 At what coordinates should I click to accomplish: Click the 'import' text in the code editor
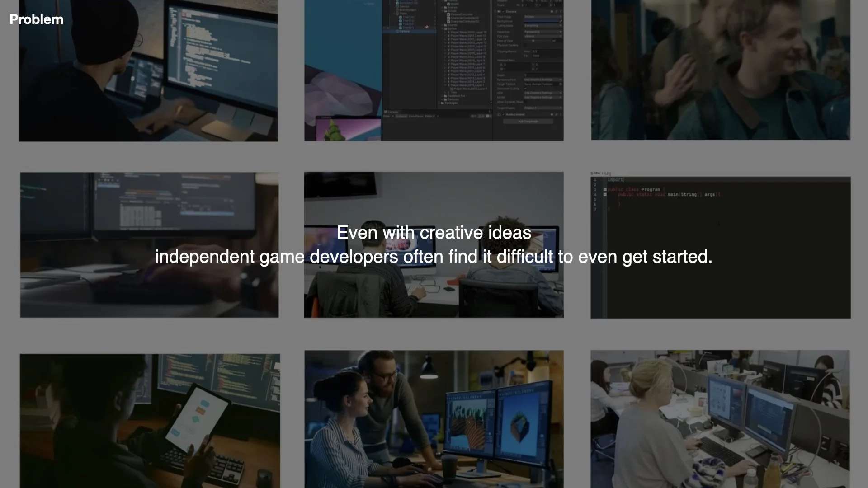(x=615, y=180)
